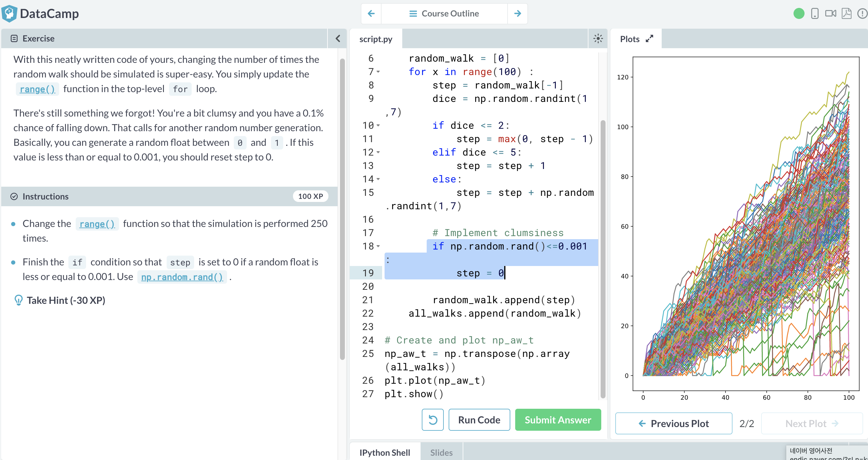Fold the for loop at line 7
Viewport: 868px width, 460px height.
point(378,72)
